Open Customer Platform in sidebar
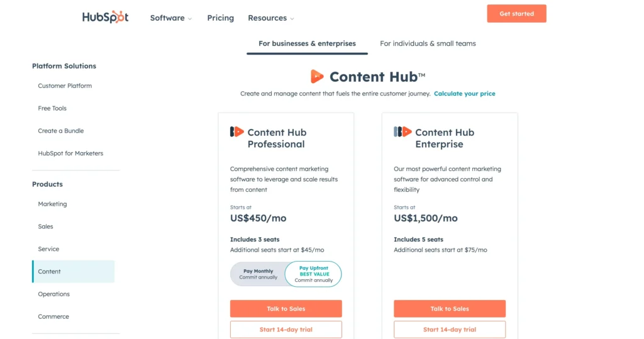Screen dimensions: 644x339 point(65,86)
